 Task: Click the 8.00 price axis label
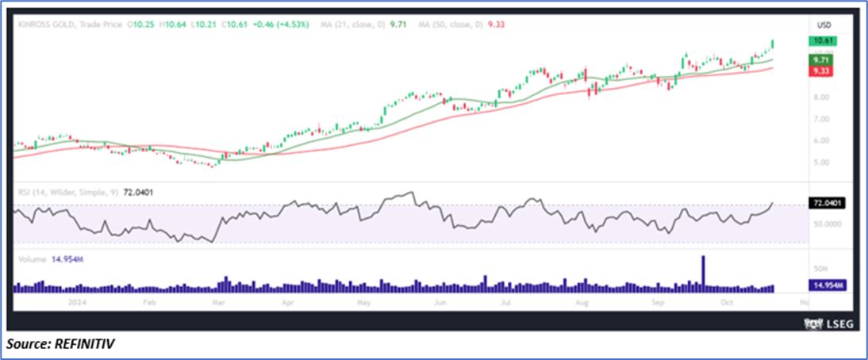820,98
